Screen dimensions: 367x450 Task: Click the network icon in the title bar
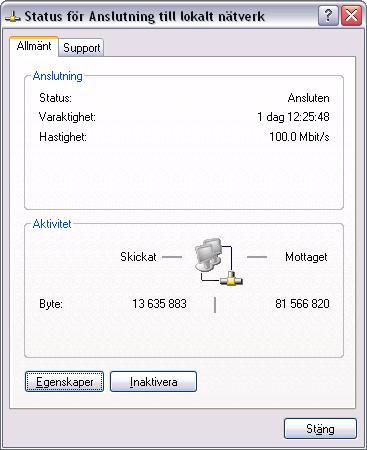pos(13,16)
